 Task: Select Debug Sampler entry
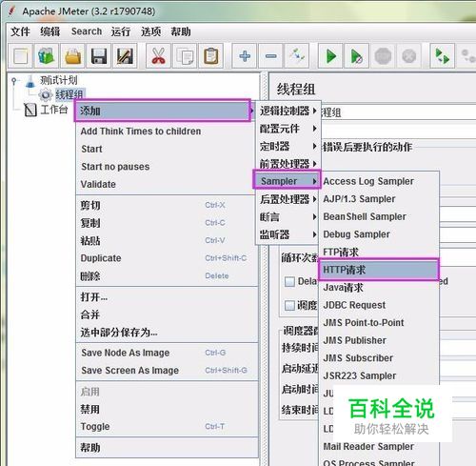(x=379, y=234)
